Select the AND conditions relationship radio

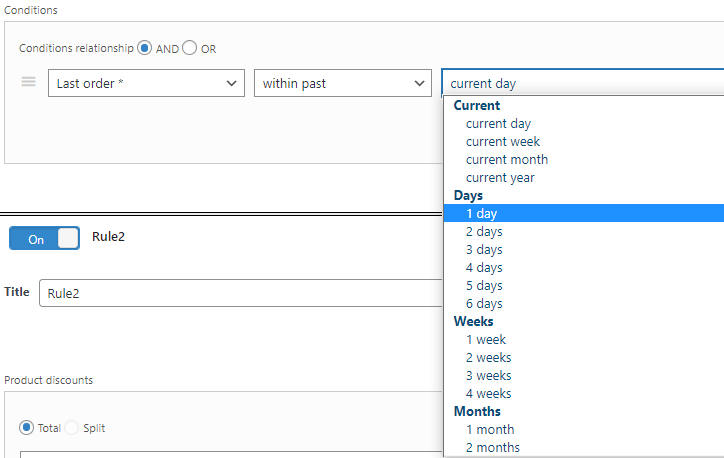(x=145, y=48)
